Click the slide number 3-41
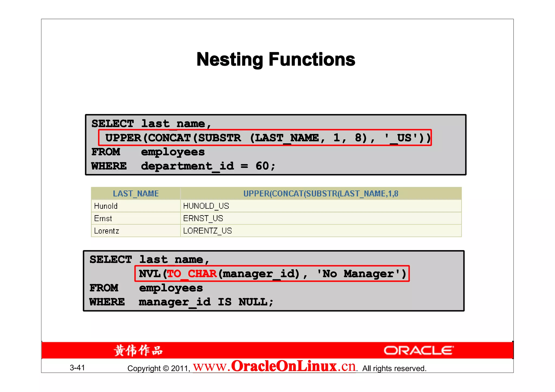The width and height of the screenshot is (555, 392). click(x=77, y=368)
